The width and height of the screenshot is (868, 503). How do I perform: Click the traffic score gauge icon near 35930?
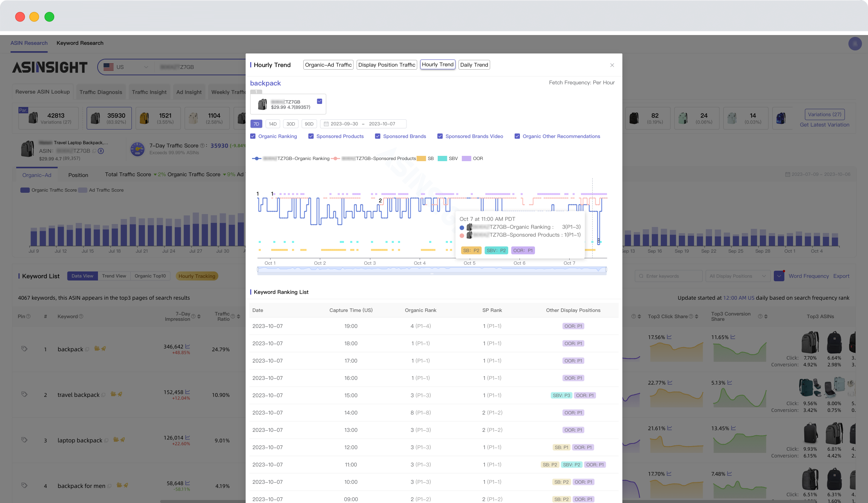(137, 149)
